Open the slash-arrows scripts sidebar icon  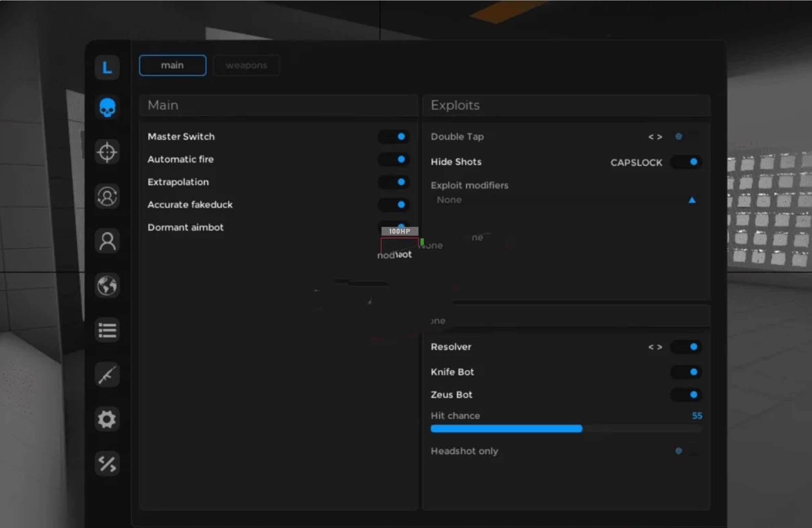(107, 464)
